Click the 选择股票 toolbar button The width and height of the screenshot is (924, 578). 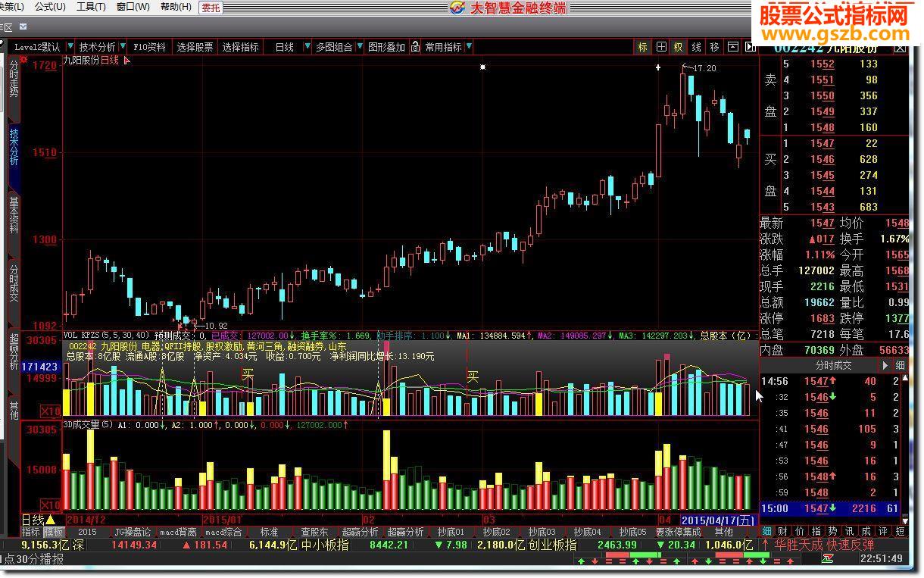click(x=195, y=47)
